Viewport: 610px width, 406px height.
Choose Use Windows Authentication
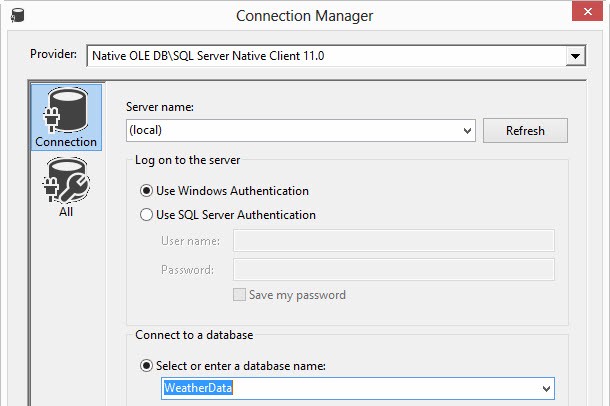[147, 190]
